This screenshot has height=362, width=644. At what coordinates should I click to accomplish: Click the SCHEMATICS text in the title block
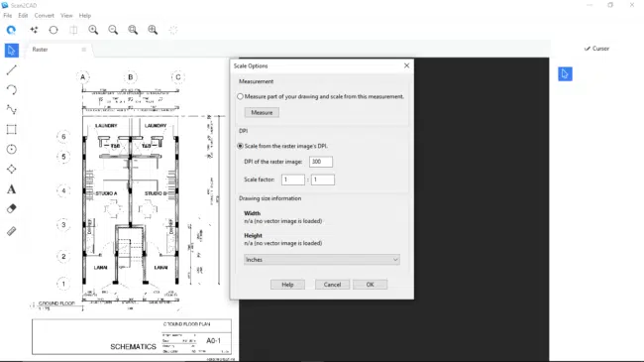pos(133,347)
